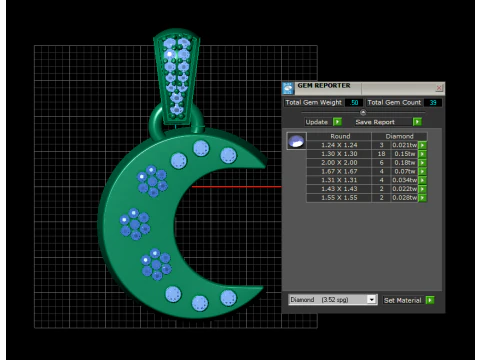The height and width of the screenshot is (360, 480).
Task: Select the 1.30 X 1.30 size cell
Action: (x=339, y=154)
